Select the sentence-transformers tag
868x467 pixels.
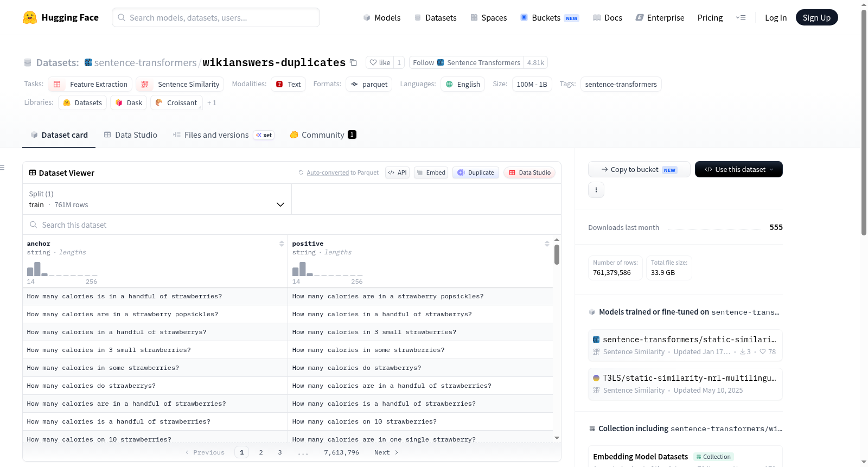coord(621,84)
